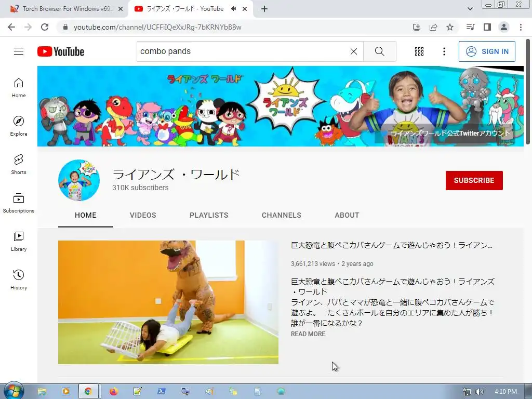Go to Home in the sidebar

tap(19, 87)
